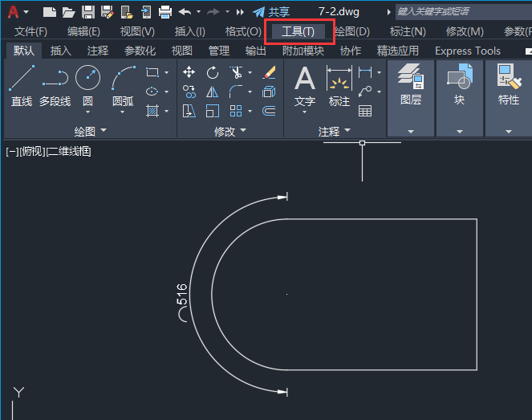532x420 pixels.
Task: Click the viewport top view label [俯视]
Action: [32, 152]
